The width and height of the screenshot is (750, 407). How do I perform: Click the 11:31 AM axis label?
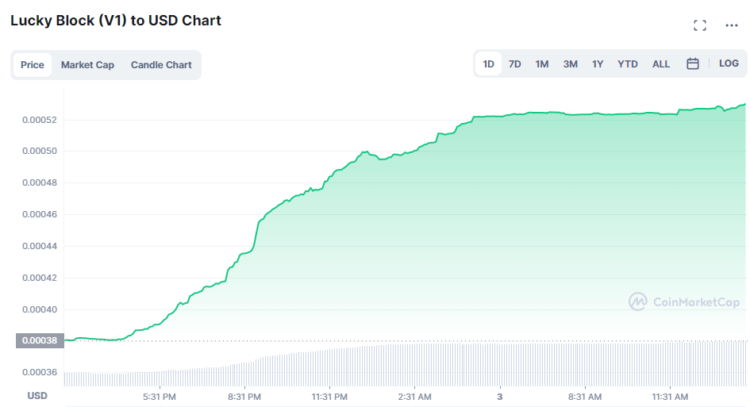click(x=670, y=397)
